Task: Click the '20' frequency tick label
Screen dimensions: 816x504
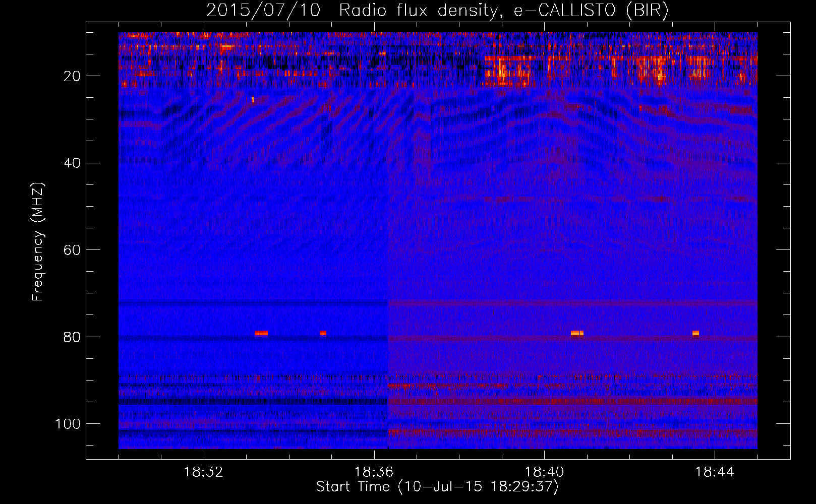Action: 72,76
